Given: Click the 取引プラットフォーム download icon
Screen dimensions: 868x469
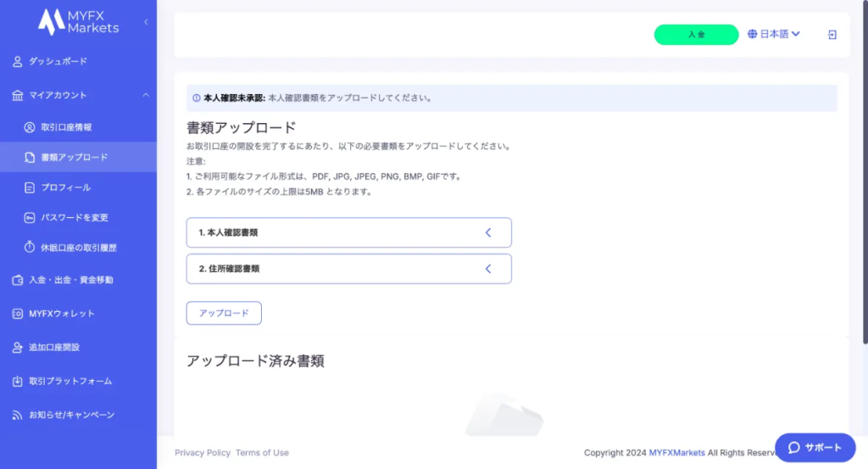Looking at the screenshot, I should pos(18,381).
